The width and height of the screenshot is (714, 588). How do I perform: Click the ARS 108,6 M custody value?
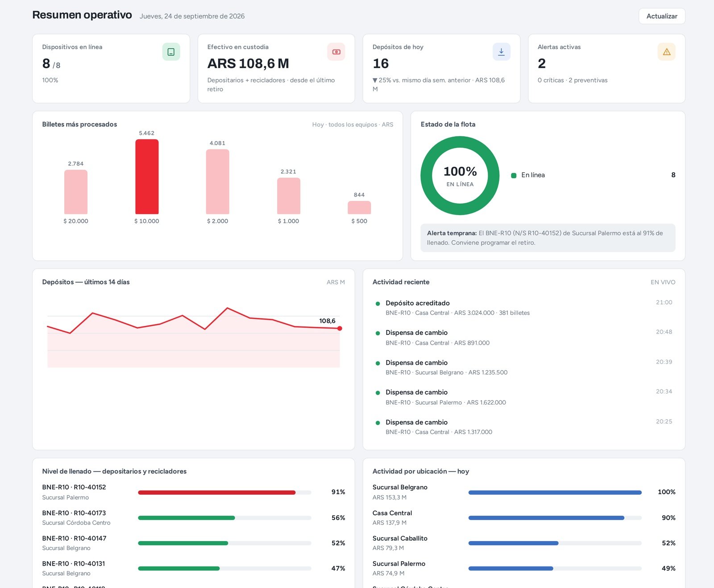[248, 64]
